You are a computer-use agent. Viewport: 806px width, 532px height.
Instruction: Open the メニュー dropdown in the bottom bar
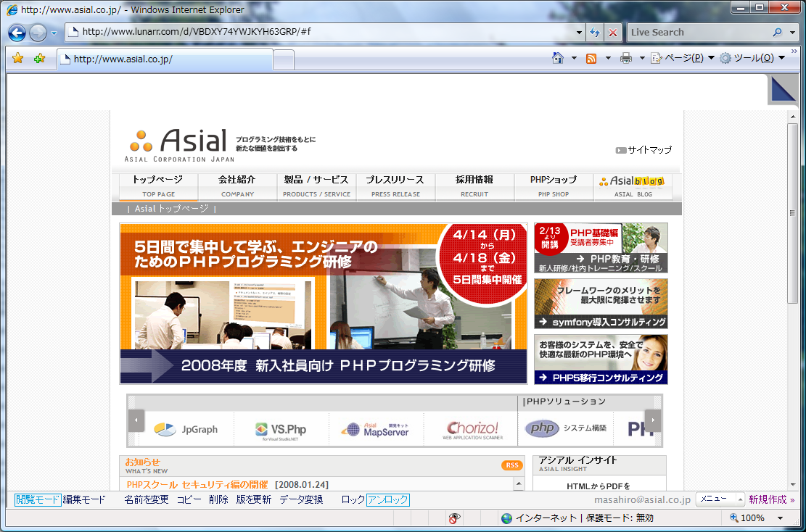click(x=720, y=499)
